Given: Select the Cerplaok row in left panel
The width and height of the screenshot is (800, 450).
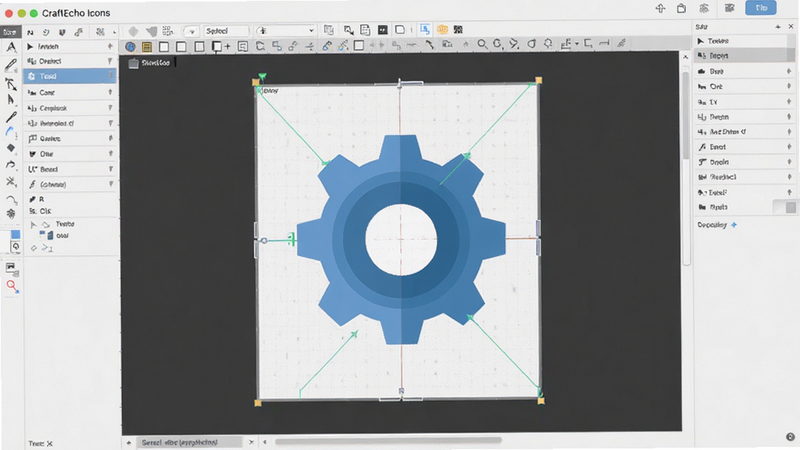Looking at the screenshot, I should [x=70, y=108].
